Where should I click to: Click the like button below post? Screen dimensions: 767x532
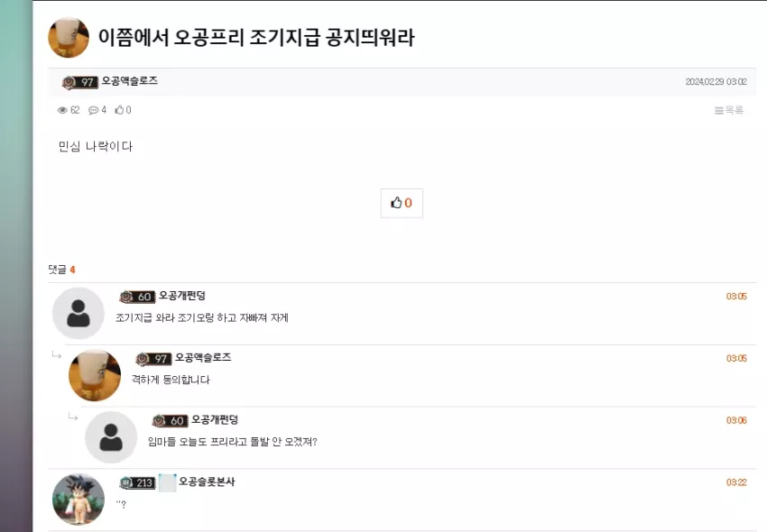(x=402, y=203)
